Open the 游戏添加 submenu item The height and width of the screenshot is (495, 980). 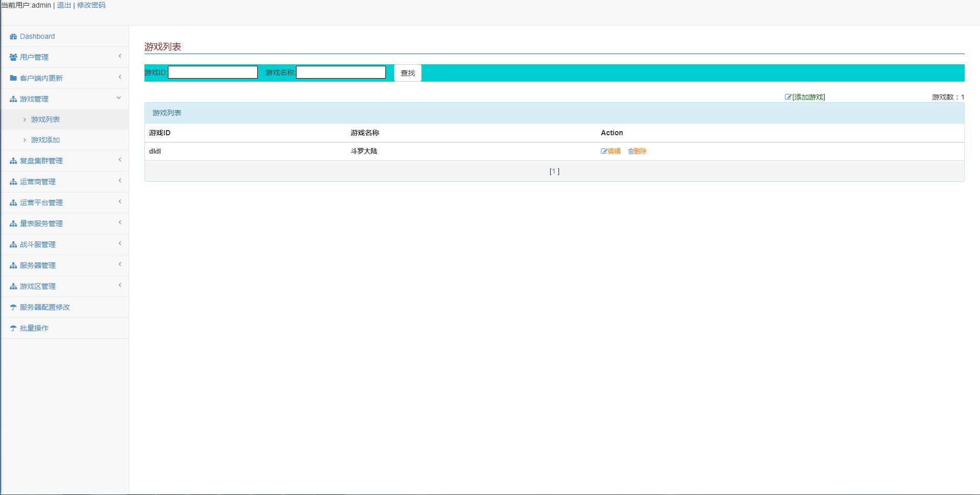(45, 140)
